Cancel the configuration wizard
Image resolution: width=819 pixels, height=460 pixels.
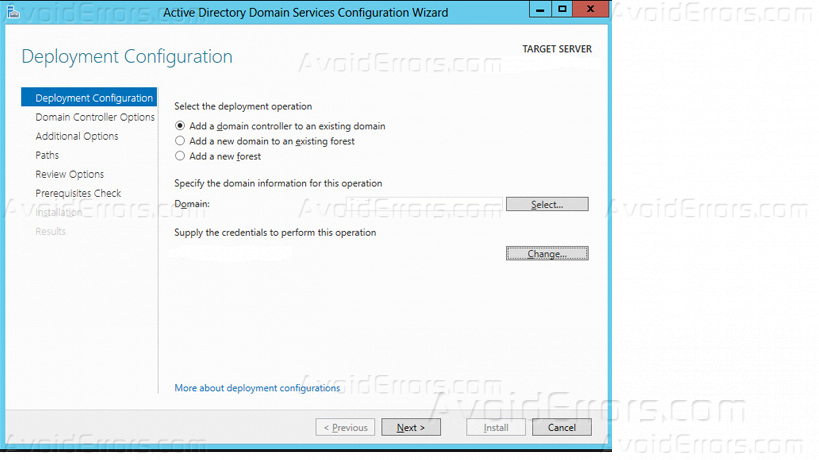tap(561, 428)
